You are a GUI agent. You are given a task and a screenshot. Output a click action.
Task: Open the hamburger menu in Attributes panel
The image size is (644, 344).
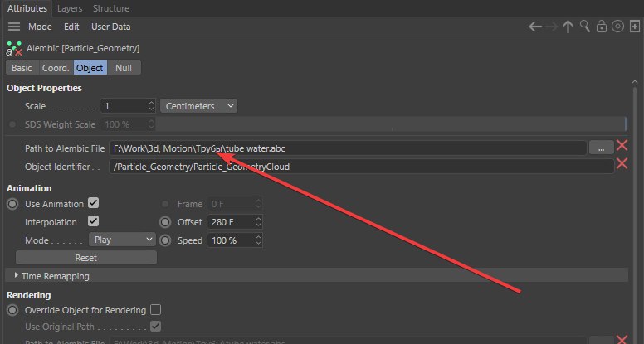pos(14,27)
